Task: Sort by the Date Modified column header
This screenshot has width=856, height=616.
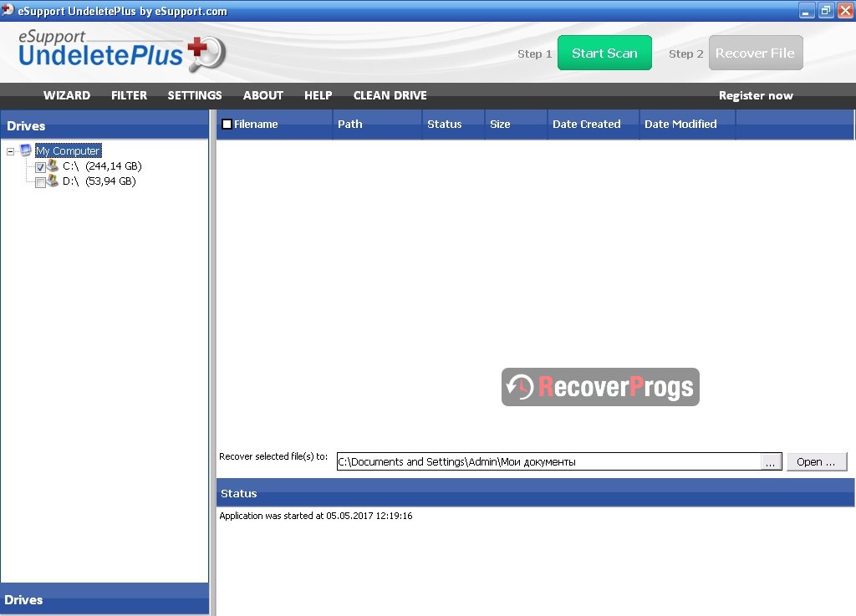Action: coord(687,124)
